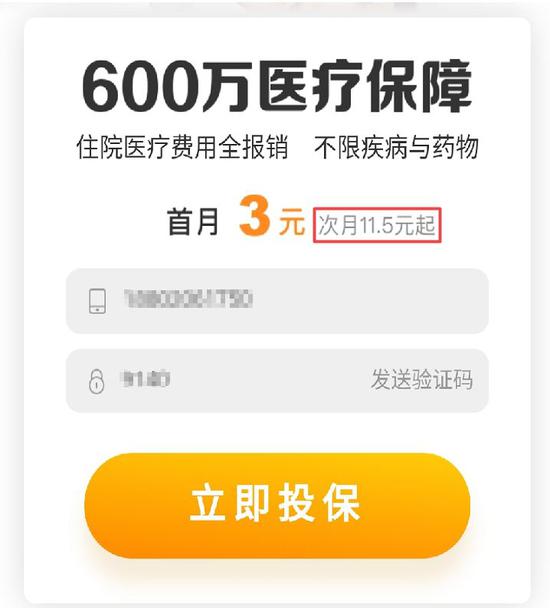Click the orange 立即投保 button
550x608 pixels.
tap(277, 505)
